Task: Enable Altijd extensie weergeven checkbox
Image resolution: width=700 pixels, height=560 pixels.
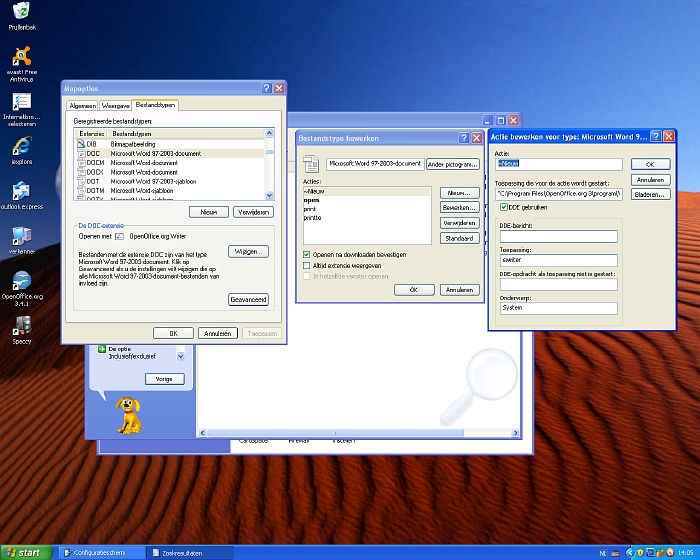Action: (x=306, y=265)
